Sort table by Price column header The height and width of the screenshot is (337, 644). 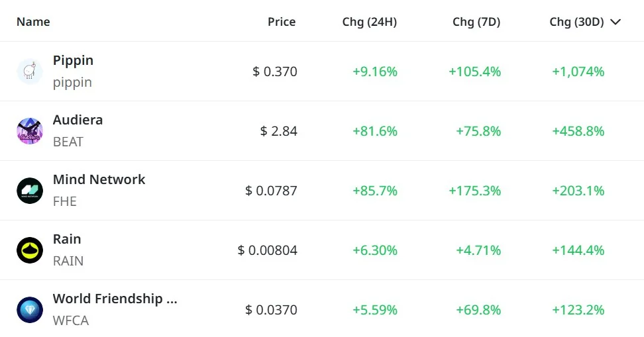[x=282, y=22]
